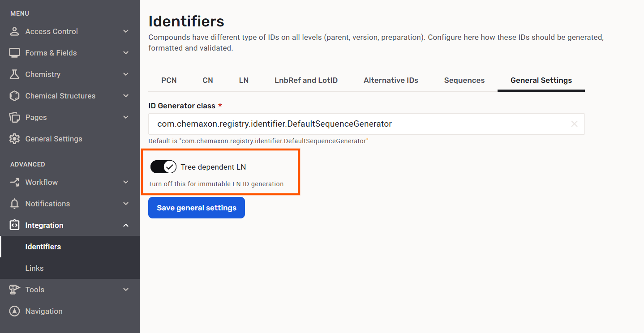Screen dimensions: 644x333
Task: Click the Forms & Fields monitor icon
Action: [15, 53]
